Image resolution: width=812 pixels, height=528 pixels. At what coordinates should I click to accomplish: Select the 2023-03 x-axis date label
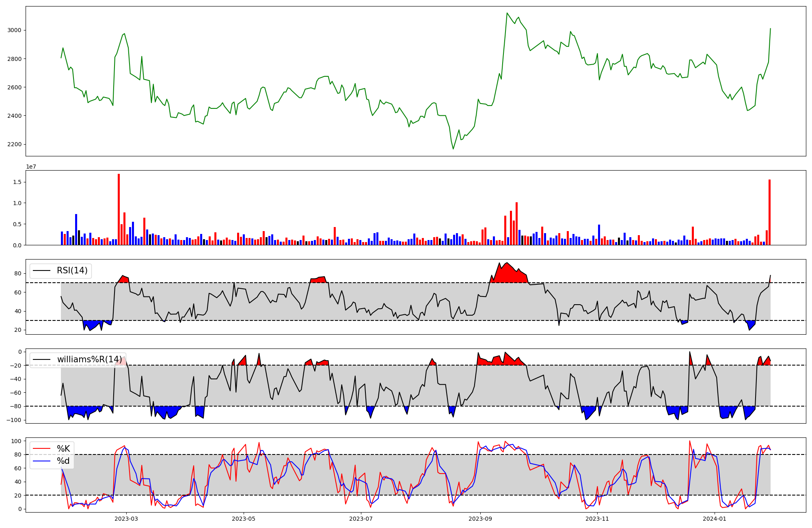(x=126, y=519)
